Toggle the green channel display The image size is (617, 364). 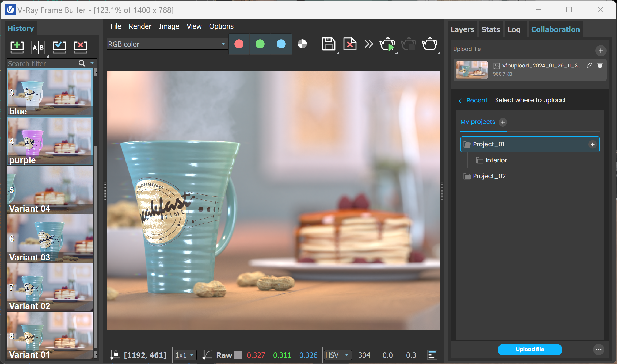tap(260, 44)
